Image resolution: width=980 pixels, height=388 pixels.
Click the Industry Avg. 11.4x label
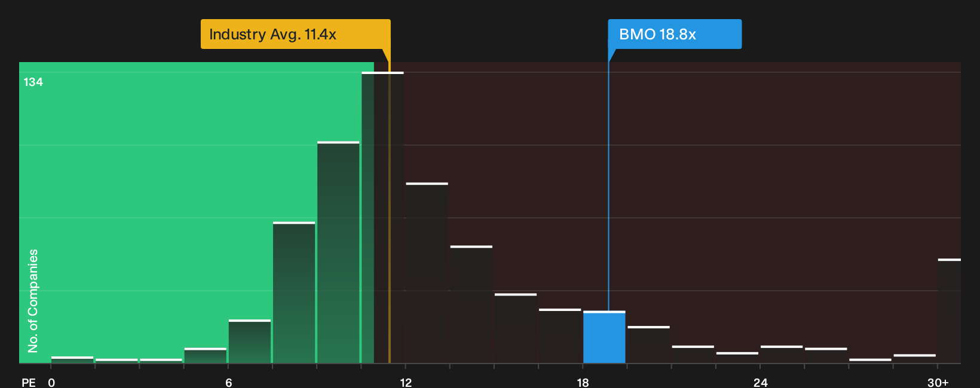[x=295, y=34]
